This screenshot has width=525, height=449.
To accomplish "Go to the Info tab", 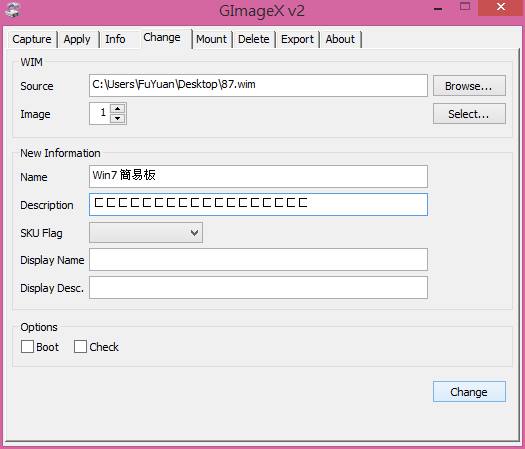I will pos(116,39).
